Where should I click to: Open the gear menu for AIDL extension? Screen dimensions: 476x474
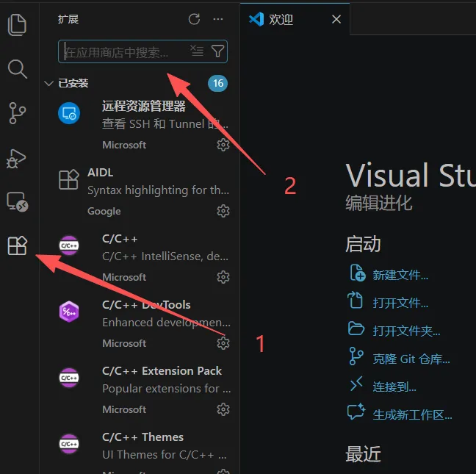click(x=223, y=211)
